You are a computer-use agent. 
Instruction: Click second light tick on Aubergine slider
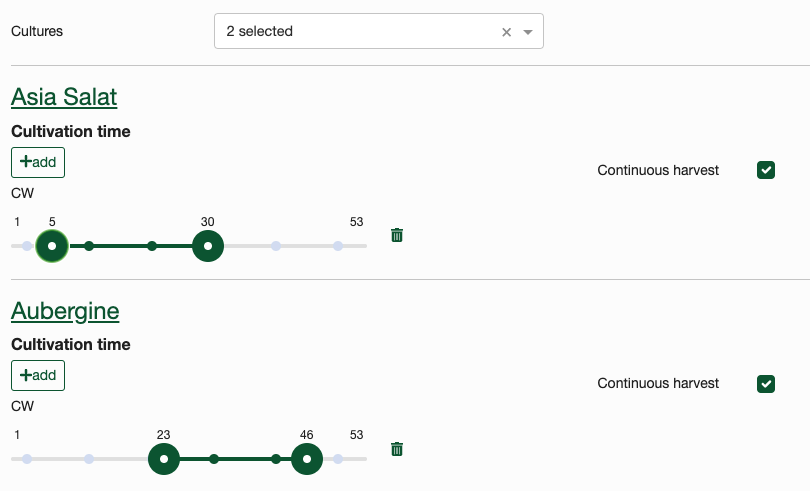tap(89, 459)
